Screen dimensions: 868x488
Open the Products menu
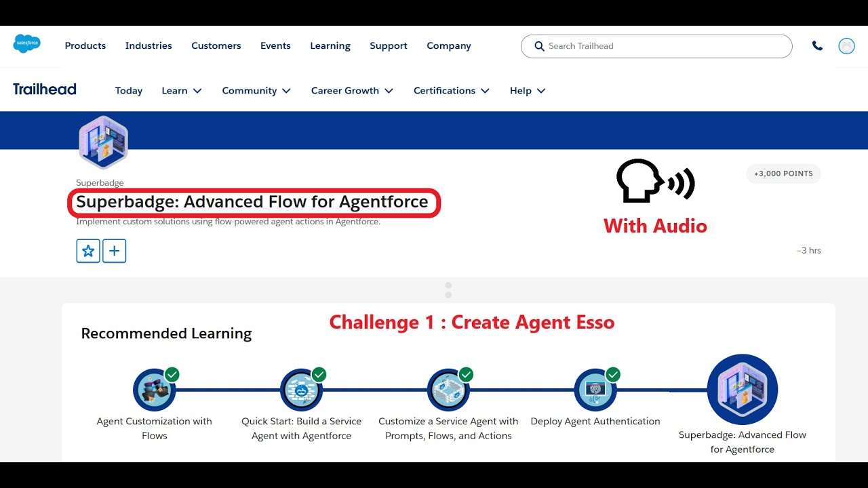pyautogui.click(x=85, y=46)
